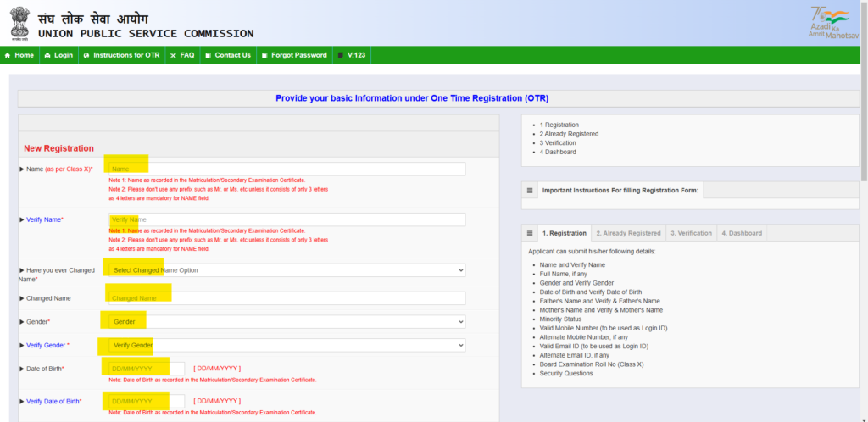Click the list icon left of Registration tab

pyautogui.click(x=529, y=233)
